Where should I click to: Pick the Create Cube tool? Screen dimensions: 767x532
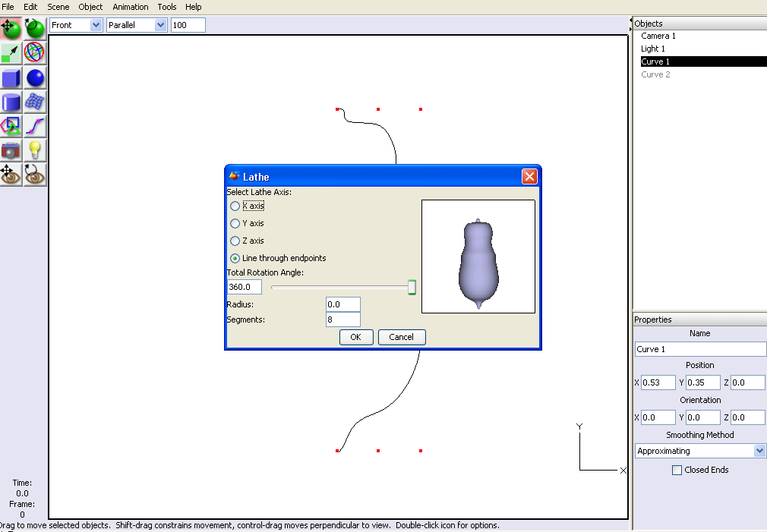[11, 77]
